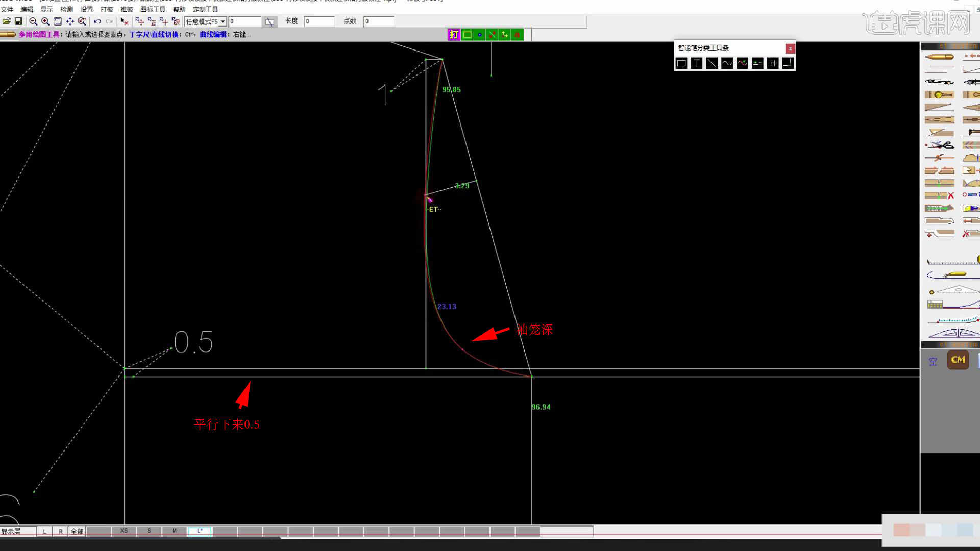
Task: Select diagonal line tool in smart pen toolbar
Action: [712, 63]
